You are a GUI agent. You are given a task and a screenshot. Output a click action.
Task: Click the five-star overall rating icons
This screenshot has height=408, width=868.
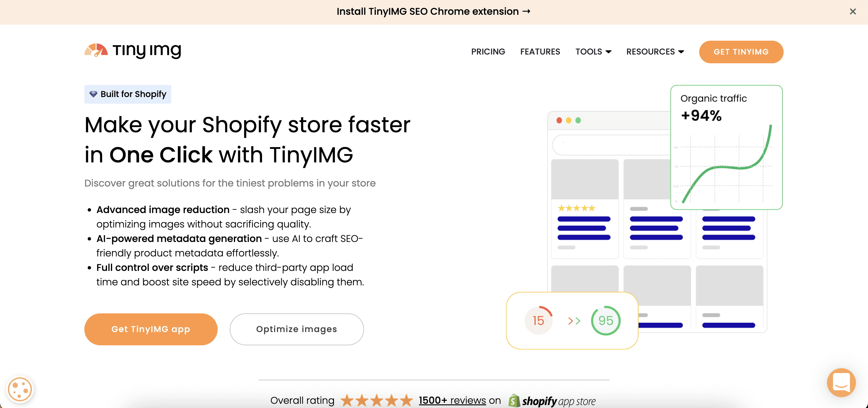pyautogui.click(x=376, y=400)
